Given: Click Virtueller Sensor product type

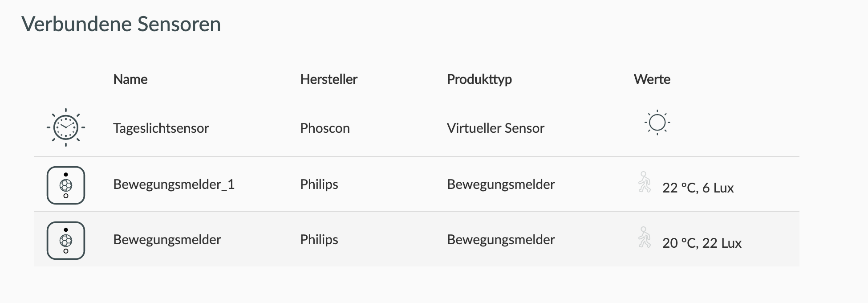Looking at the screenshot, I should click(495, 128).
